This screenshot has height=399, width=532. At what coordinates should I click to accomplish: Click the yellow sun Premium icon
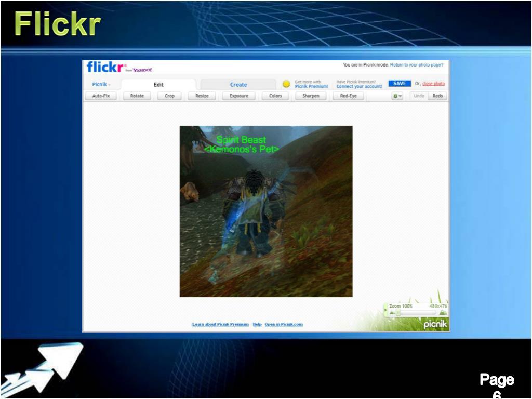286,84
